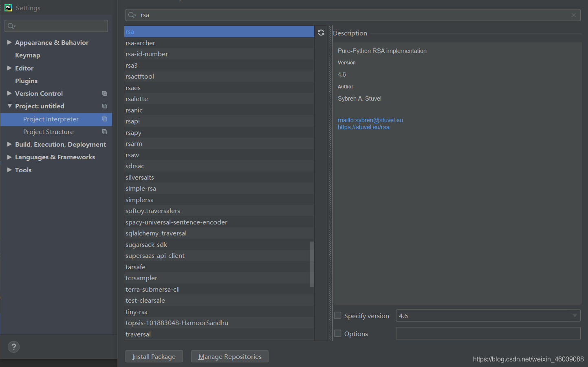Open the Plugins settings page
This screenshot has width=588, height=367.
[26, 81]
